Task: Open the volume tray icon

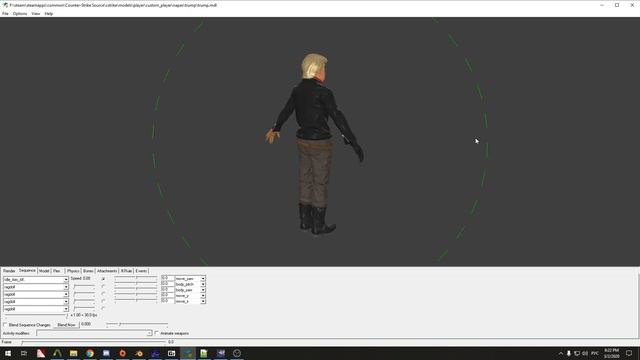Action: (585, 353)
